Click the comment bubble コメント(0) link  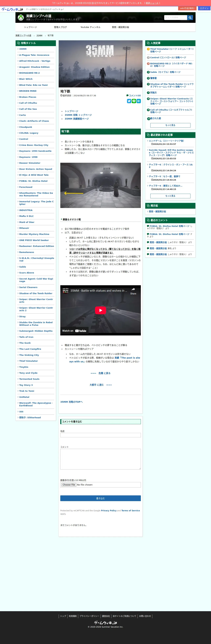click(x=134, y=95)
